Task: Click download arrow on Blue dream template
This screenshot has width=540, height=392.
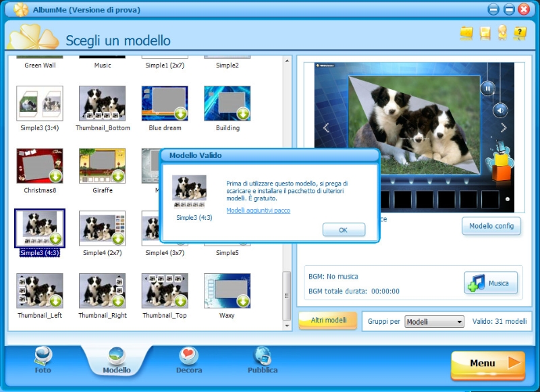Action: (180, 113)
